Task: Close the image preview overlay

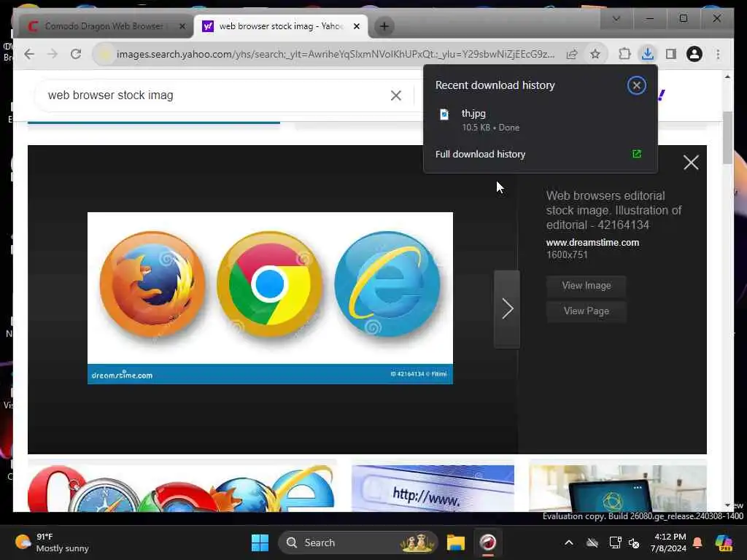Action: coord(691,163)
